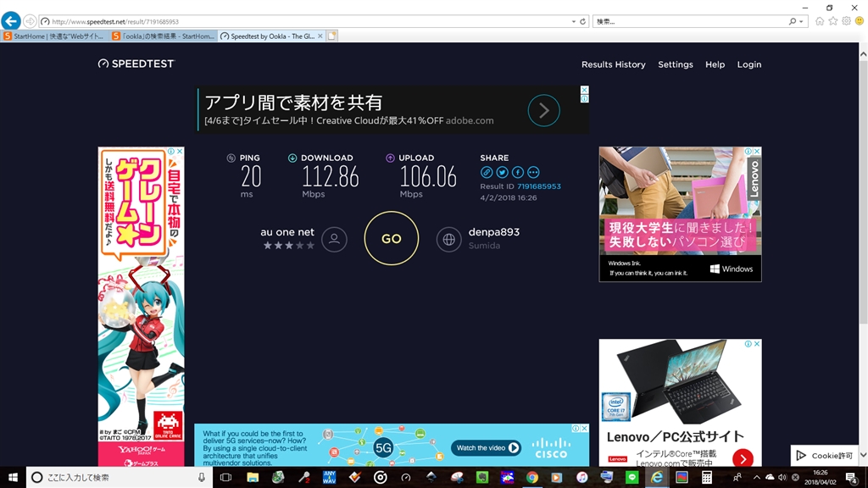Click the upload arrow icon
This screenshot has width=868, height=488.
[390, 158]
